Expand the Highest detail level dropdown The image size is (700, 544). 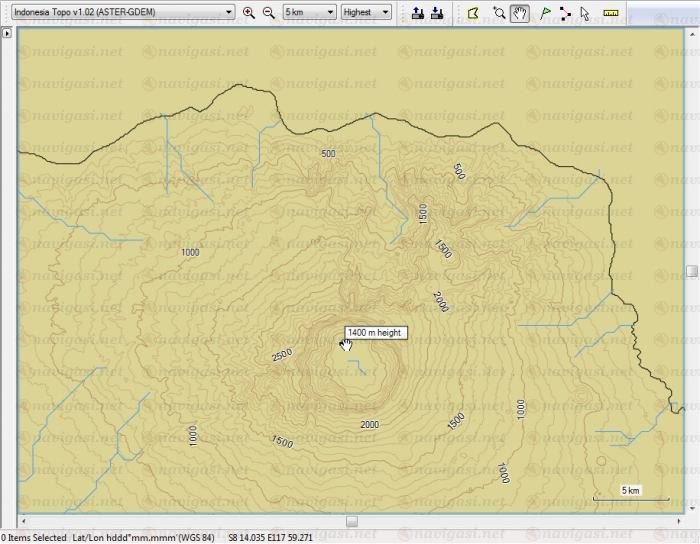(386, 13)
